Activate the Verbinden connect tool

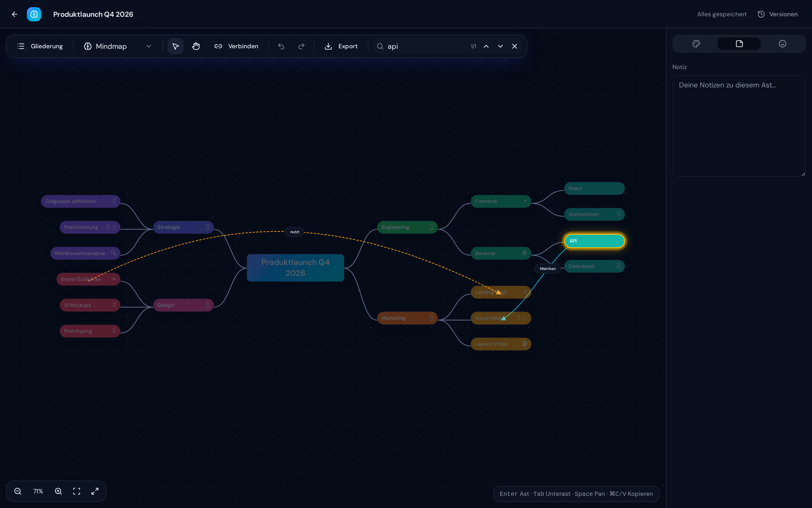tap(236, 46)
